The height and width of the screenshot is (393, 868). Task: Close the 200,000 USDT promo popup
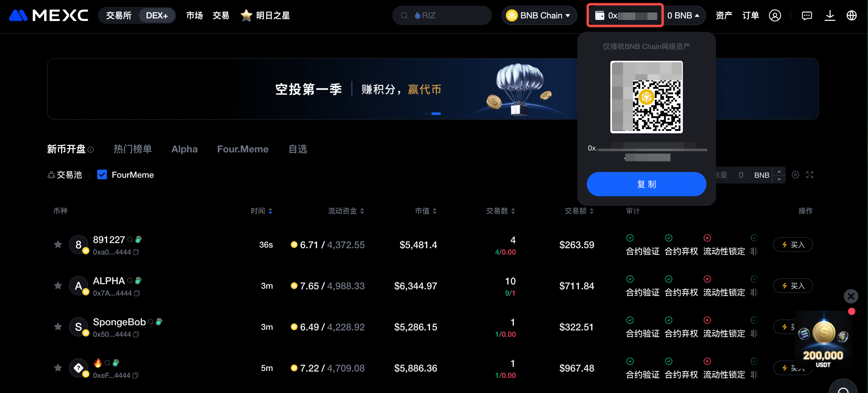click(851, 296)
